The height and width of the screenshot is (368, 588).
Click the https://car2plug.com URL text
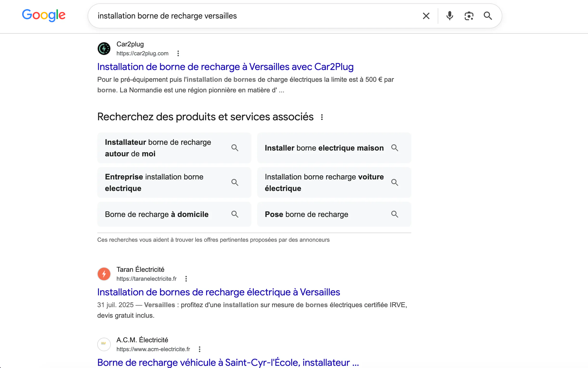click(x=142, y=53)
